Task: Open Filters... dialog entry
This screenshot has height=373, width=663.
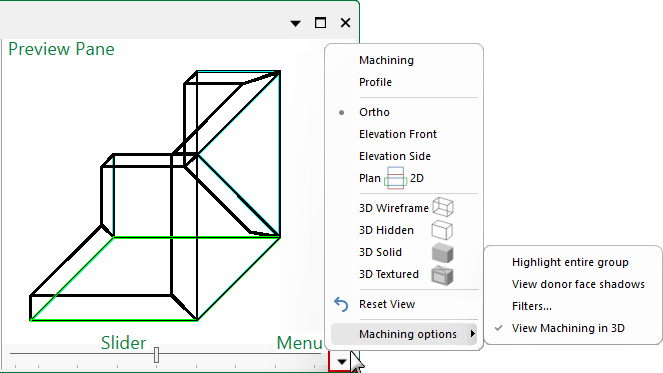Action: click(x=531, y=306)
